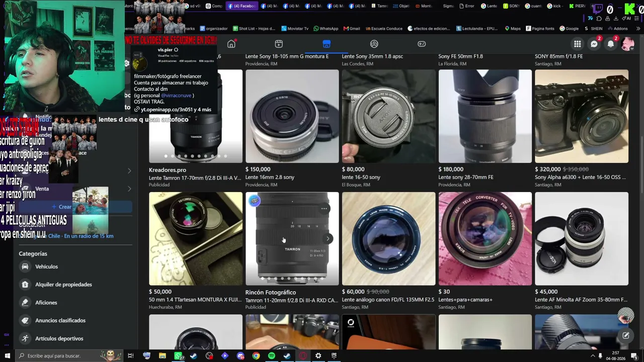Click Windows search box
644x362 pixels.
point(69,356)
